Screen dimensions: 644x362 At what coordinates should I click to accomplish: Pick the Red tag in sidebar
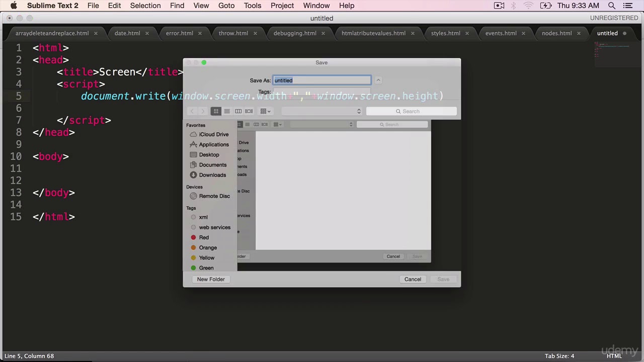tap(200, 237)
